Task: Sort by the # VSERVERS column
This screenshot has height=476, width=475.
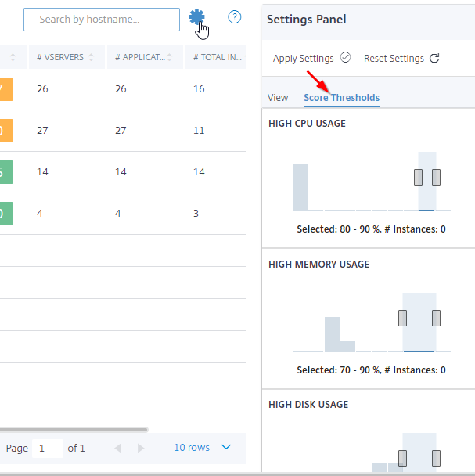Action: [67, 57]
